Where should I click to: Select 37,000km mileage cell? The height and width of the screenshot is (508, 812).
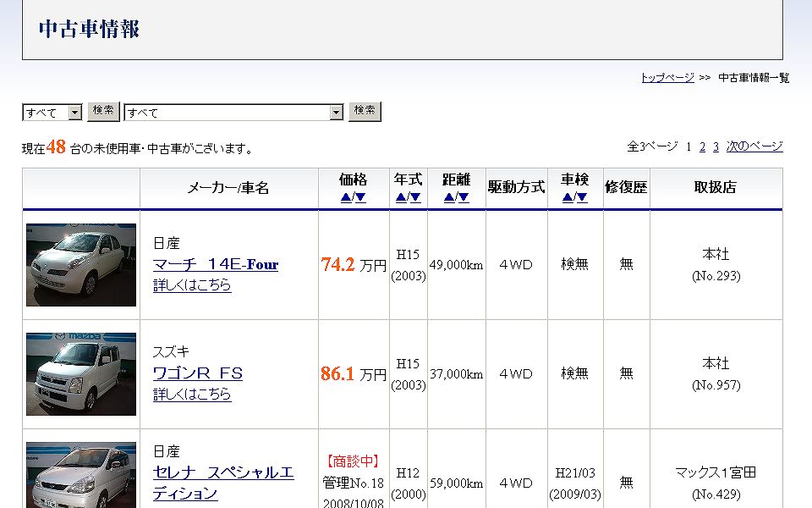pos(456,375)
